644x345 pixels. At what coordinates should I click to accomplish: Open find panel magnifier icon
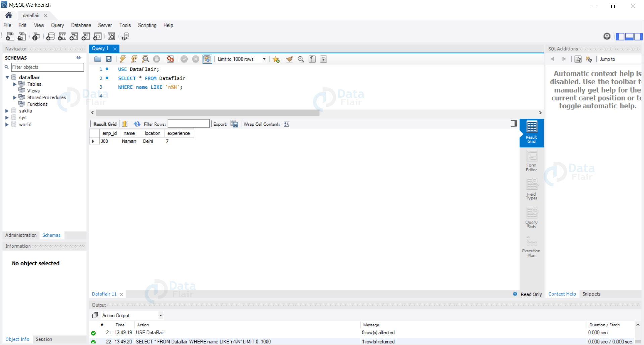[x=301, y=59]
